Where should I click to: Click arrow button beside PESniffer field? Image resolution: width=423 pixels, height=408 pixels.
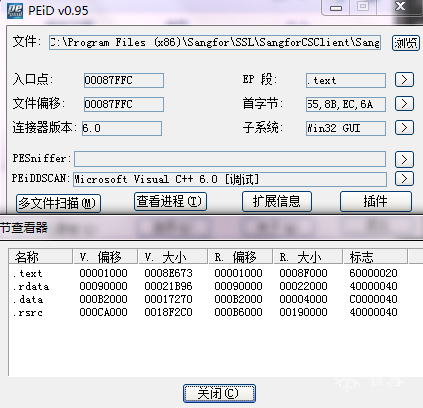point(404,159)
